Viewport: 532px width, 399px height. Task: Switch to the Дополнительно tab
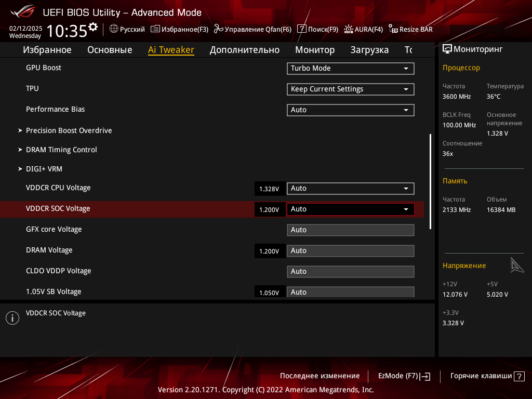[x=245, y=50]
